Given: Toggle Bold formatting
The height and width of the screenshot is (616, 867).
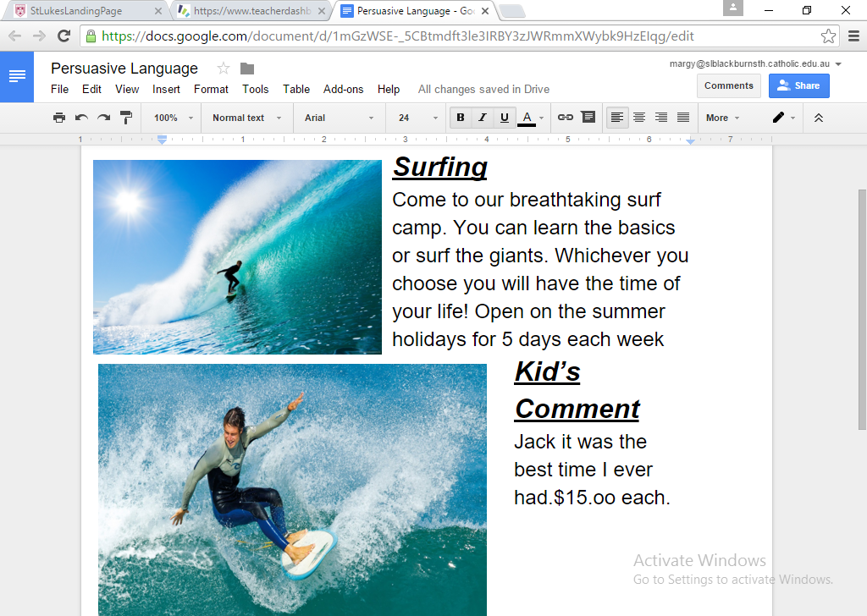Looking at the screenshot, I should [460, 117].
